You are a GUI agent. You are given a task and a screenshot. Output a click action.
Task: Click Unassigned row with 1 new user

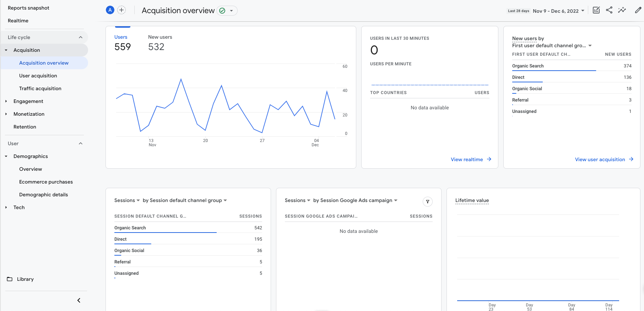(x=572, y=111)
